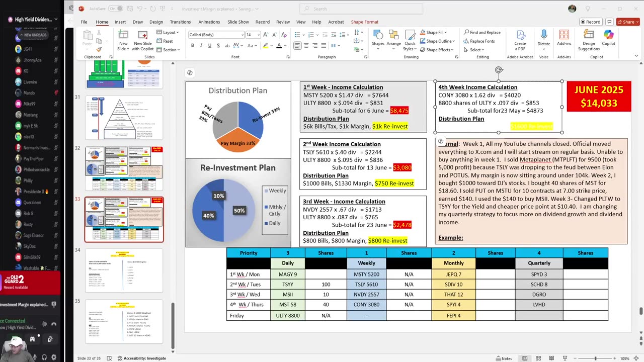Image resolution: width=644 pixels, height=362 pixels.
Task: Expand the Section dropdown
Action: pos(168,50)
